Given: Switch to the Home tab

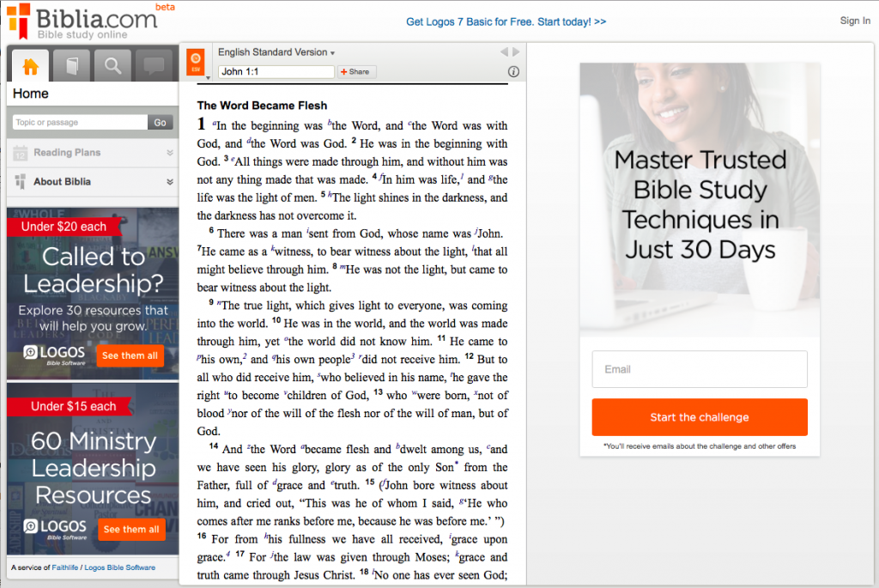Looking at the screenshot, I should tap(32, 64).
